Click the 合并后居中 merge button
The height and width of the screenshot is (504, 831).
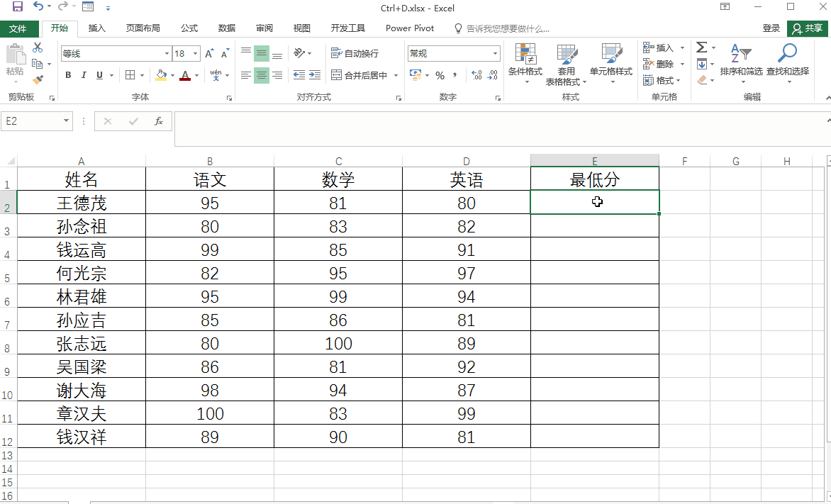tap(359, 75)
